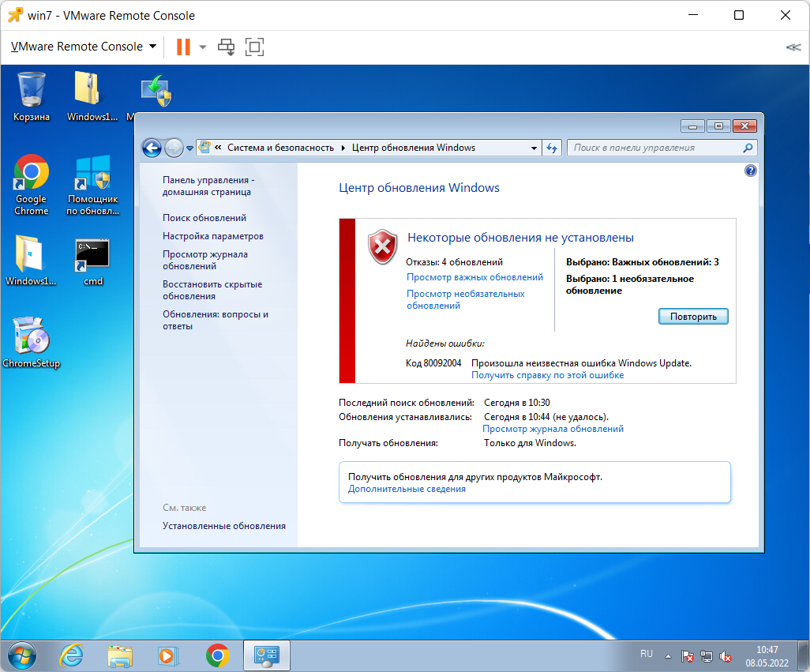
Task: Click the search magnifier icon
Action: click(x=748, y=148)
